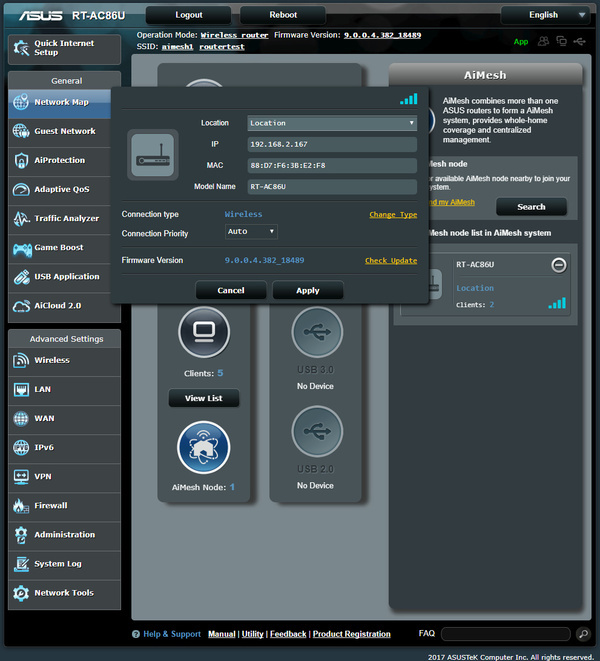The height and width of the screenshot is (661, 600).
Task: Click the Logout button
Action: tap(188, 15)
